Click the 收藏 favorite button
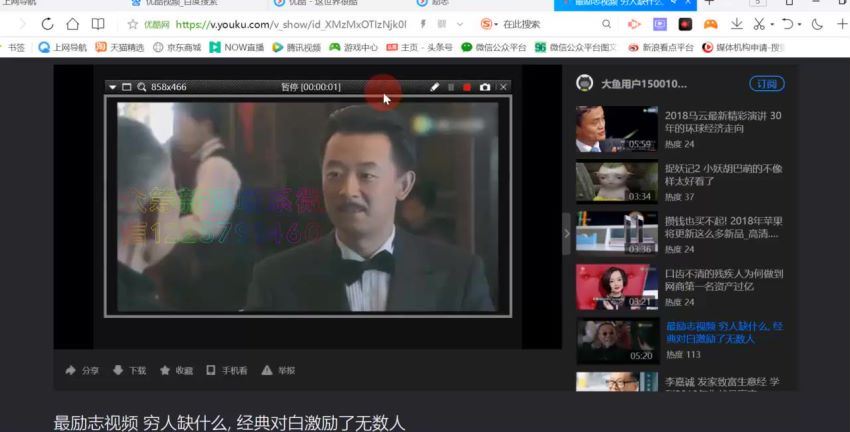850x432 pixels. (176, 370)
